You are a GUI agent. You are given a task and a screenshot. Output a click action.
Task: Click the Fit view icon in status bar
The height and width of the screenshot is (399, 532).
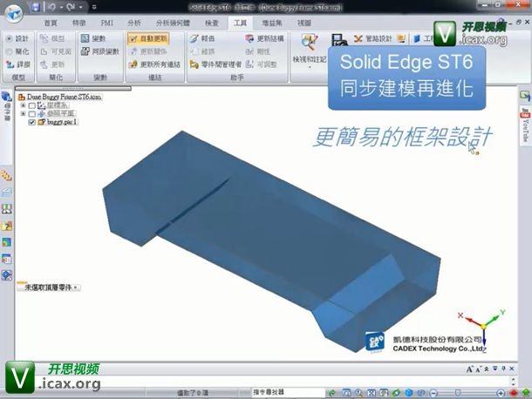click(372, 393)
